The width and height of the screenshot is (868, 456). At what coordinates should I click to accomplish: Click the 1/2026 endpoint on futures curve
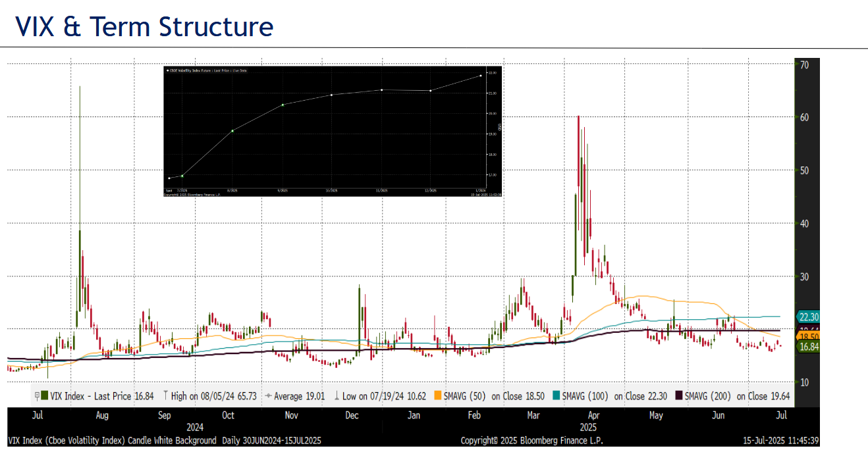pyautogui.click(x=480, y=76)
